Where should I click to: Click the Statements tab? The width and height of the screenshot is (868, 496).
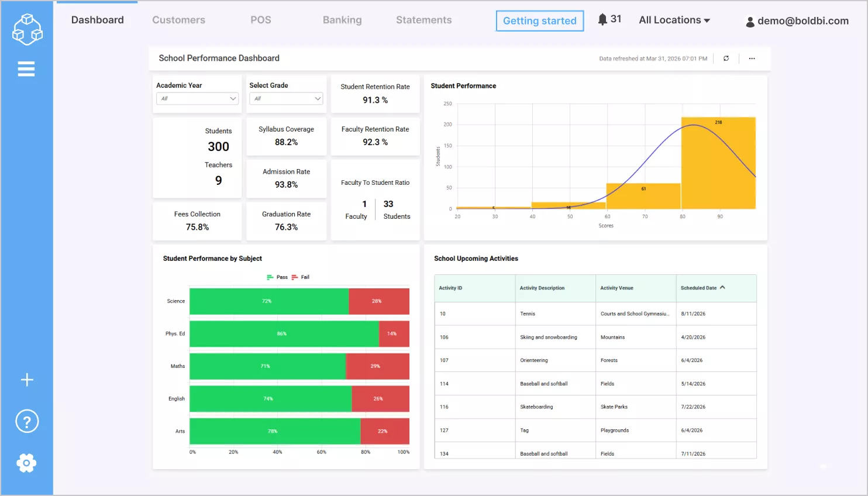point(423,19)
